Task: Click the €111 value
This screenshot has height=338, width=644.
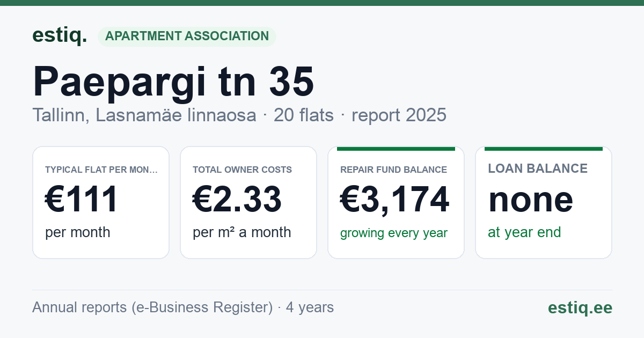Action: (x=82, y=199)
